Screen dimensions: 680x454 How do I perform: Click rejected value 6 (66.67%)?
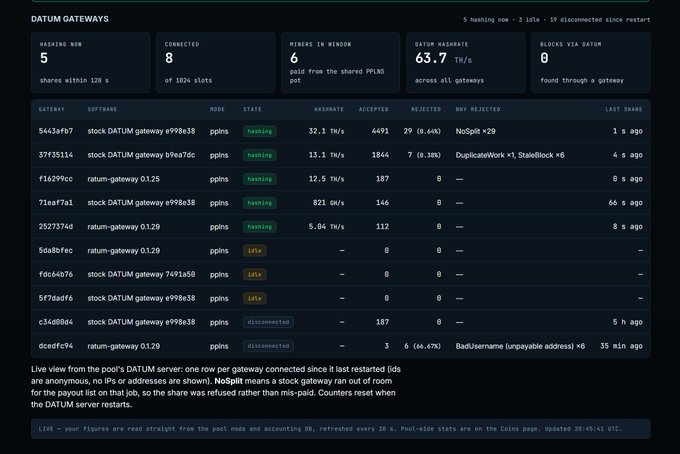click(423, 346)
